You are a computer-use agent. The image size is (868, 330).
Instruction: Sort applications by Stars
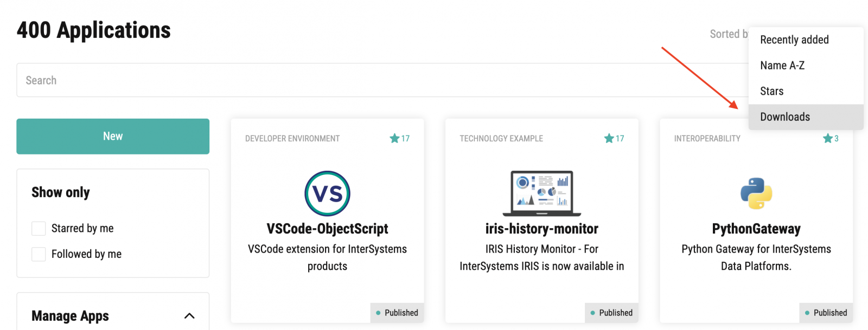tap(806, 91)
